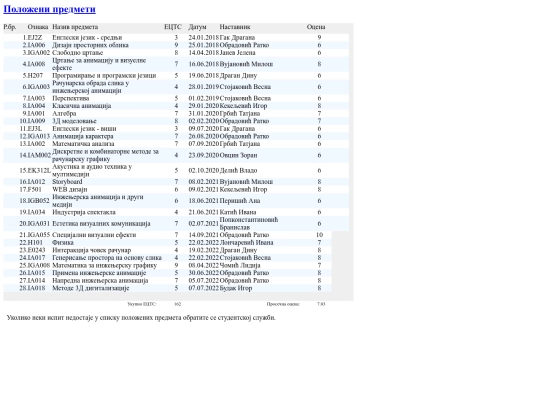Click the code cell IGA002
Viewport: 540px width, 405px height.
pyautogui.click(x=39, y=53)
